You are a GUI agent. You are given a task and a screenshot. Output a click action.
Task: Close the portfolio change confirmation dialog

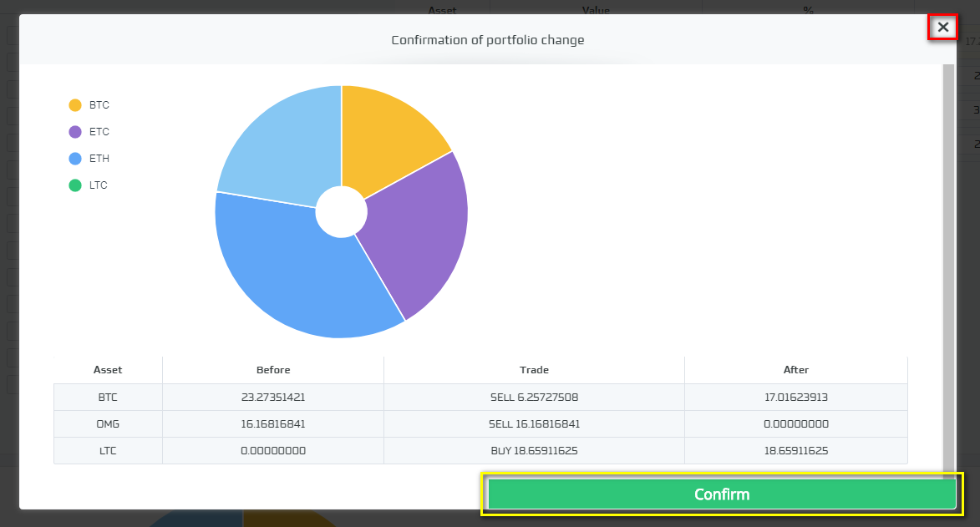point(942,27)
